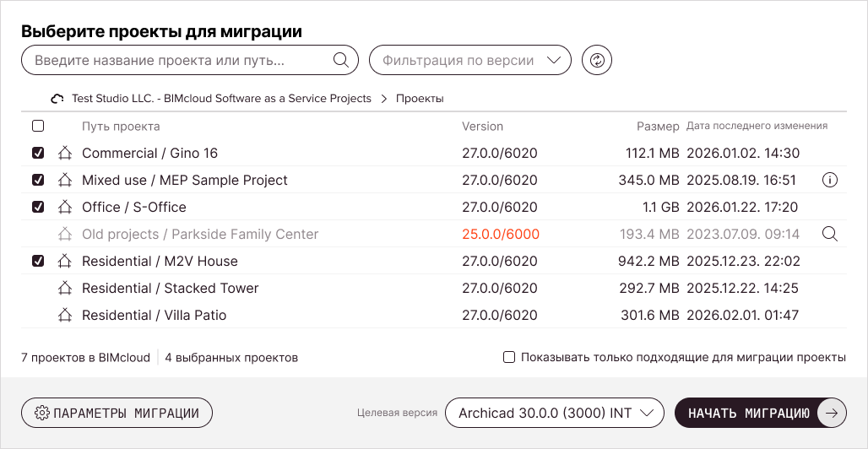This screenshot has height=449, width=868.
Task: Click the breadcrumb chevron before Проекты
Action: pos(383,99)
